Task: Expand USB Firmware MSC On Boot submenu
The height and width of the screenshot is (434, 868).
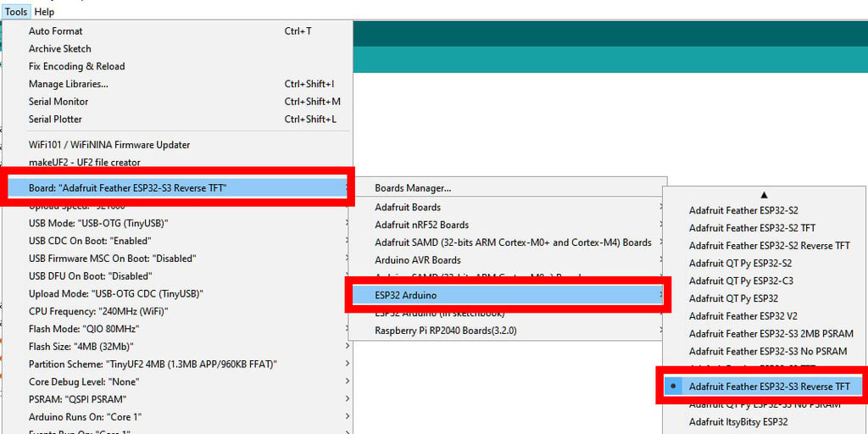Action: click(177, 259)
